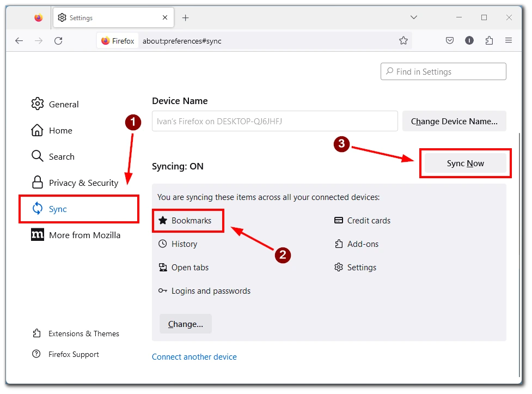
Task: Click the Bookmarks star icon
Action: click(x=163, y=221)
